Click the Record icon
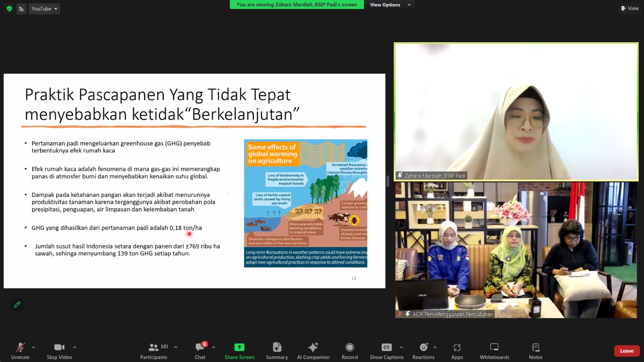Image resolution: width=644 pixels, height=362 pixels. [349, 350]
